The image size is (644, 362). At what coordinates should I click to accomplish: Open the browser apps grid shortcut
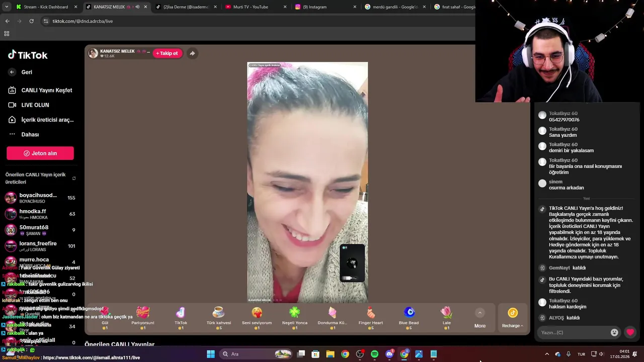[x=7, y=34]
